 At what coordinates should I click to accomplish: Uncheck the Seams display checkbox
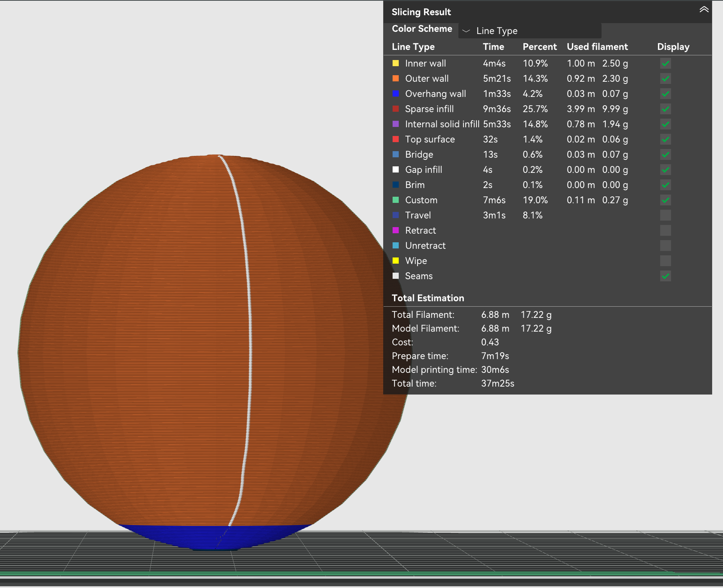click(665, 276)
